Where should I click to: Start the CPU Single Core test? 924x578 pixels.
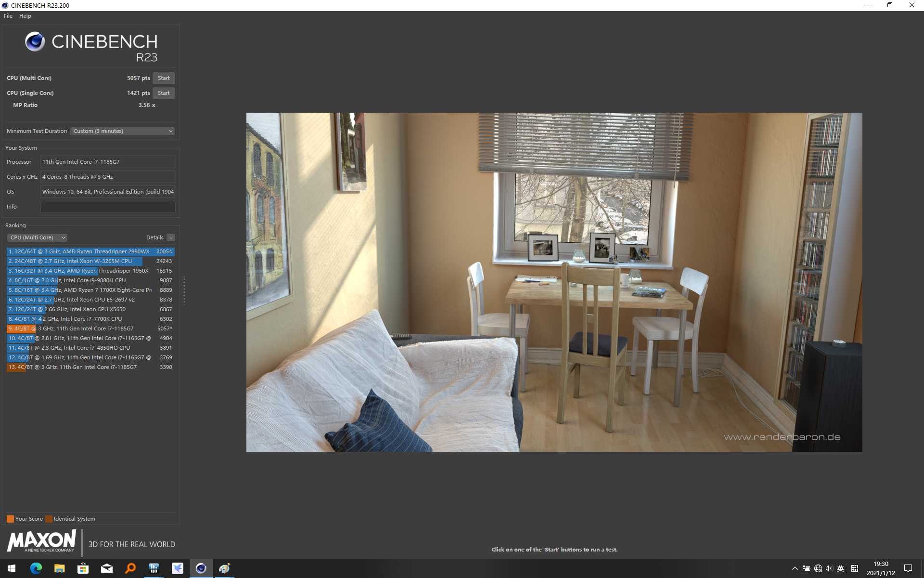(164, 93)
